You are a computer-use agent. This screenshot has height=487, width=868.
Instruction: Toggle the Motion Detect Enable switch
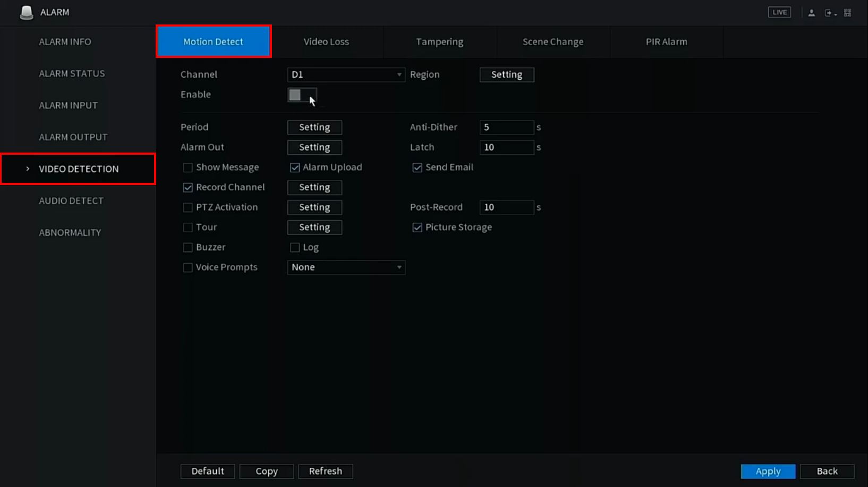click(302, 95)
